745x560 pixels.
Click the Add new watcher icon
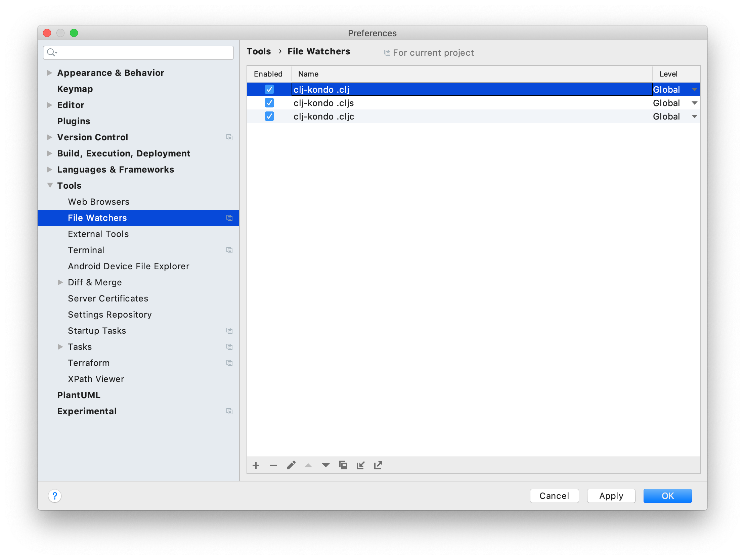255,465
